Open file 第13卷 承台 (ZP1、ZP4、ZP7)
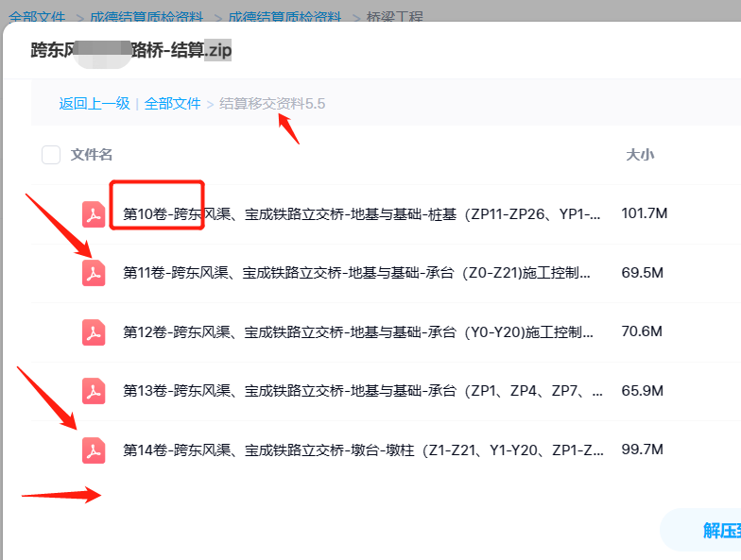This screenshot has height=560, width=741. (363, 391)
